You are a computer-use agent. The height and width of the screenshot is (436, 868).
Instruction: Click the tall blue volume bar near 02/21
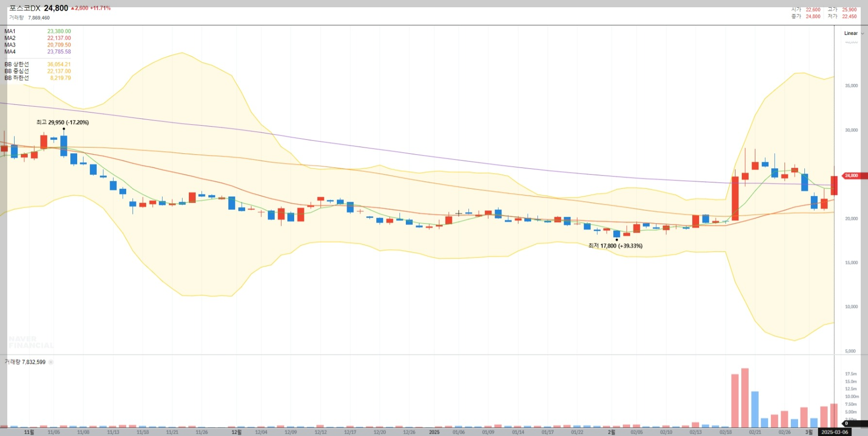coord(755,410)
